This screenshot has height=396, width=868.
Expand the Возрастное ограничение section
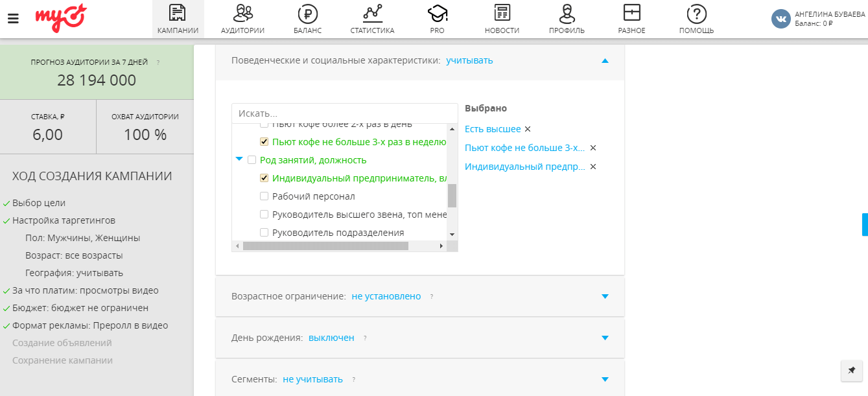[605, 296]
